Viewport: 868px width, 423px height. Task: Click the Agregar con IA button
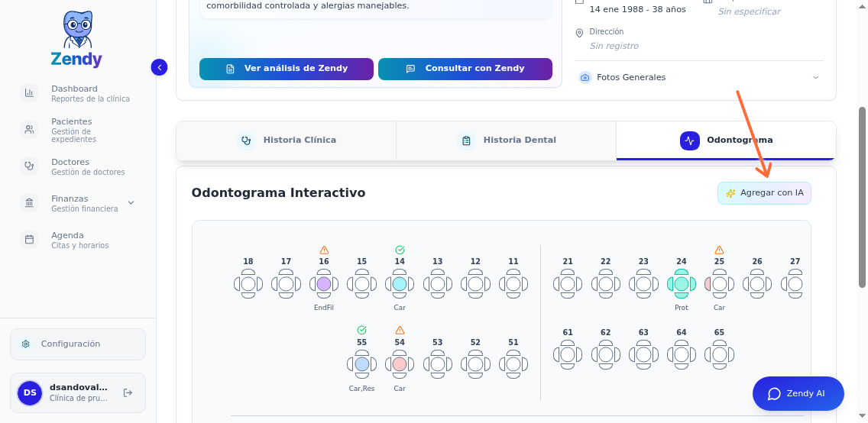click(x=764, y=193)
